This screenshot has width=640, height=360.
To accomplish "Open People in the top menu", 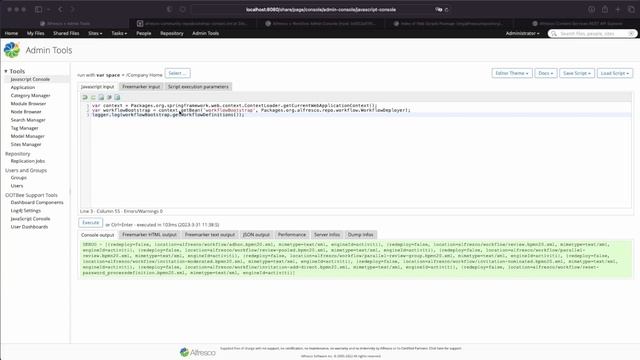I will point(144,33).
